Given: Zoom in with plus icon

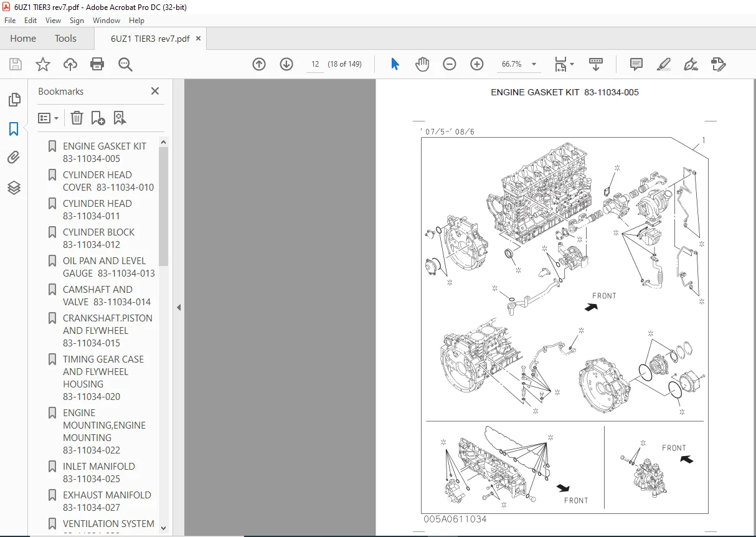Looking at the screenshot, I should (x=477, y=64).
